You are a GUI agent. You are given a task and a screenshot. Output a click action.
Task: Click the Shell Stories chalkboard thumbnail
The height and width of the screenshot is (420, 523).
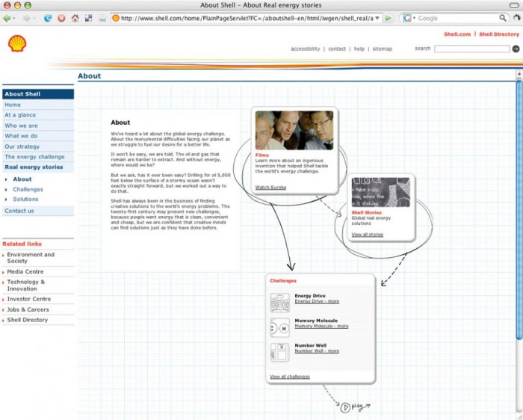tap(381, 193)
